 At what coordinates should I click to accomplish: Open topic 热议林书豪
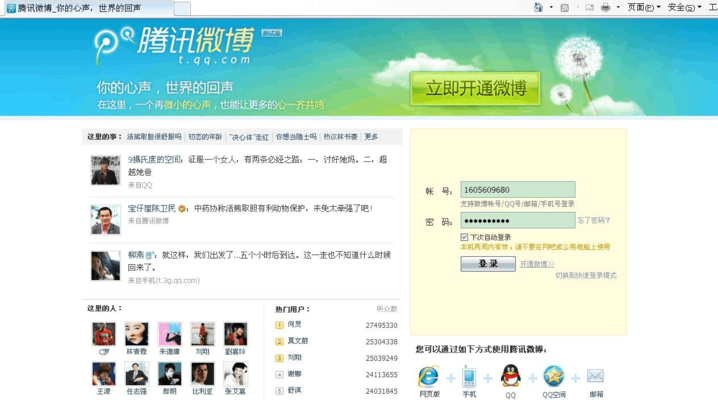[340, 137]
